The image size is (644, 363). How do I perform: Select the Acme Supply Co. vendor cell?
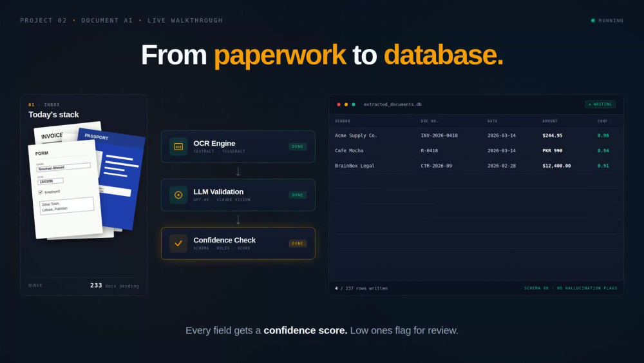tap(355, 135)
